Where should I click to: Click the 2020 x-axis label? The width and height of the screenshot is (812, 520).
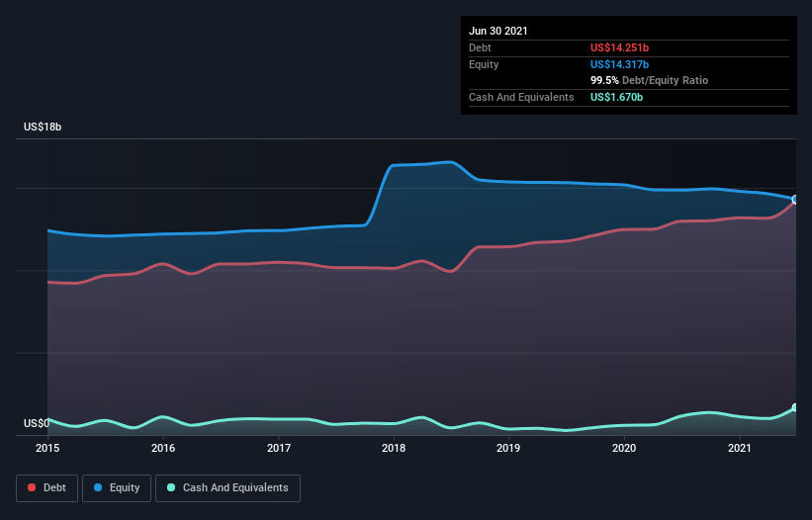click(624, 448)
